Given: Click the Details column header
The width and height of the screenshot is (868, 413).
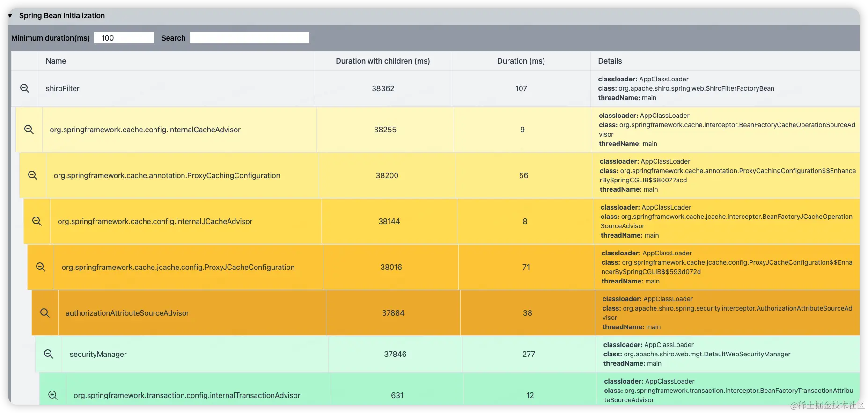Looking at the screenshot, I should pyautogui.click(x=610, y=61).
